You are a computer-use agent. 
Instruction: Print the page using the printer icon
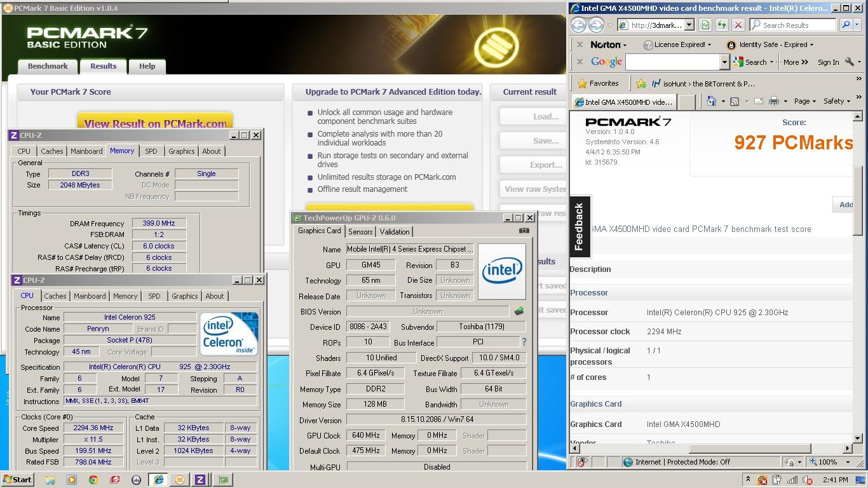tap(773, 101)
